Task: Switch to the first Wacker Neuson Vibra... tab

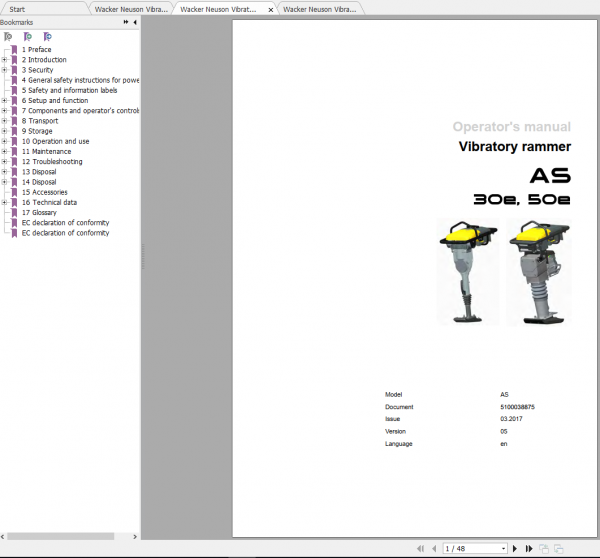Action: pos(131,9)
